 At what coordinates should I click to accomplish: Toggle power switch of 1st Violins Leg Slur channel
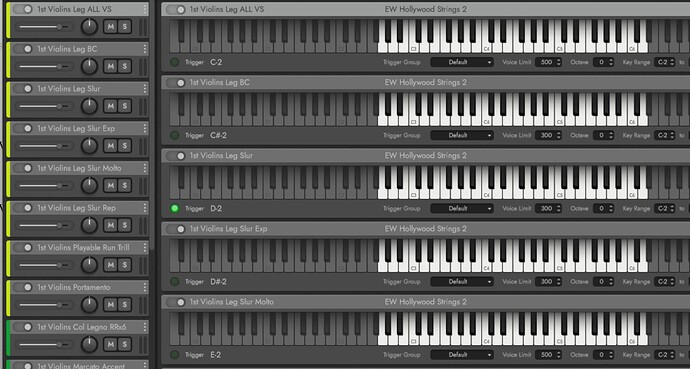[x=23, y=88]
